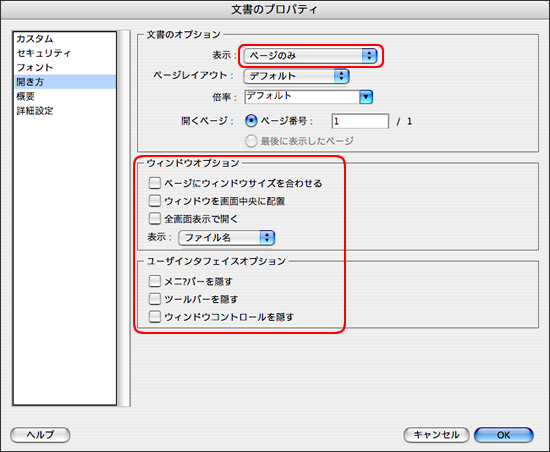Select フォント in the left list
550x452 pixels.
34,67
